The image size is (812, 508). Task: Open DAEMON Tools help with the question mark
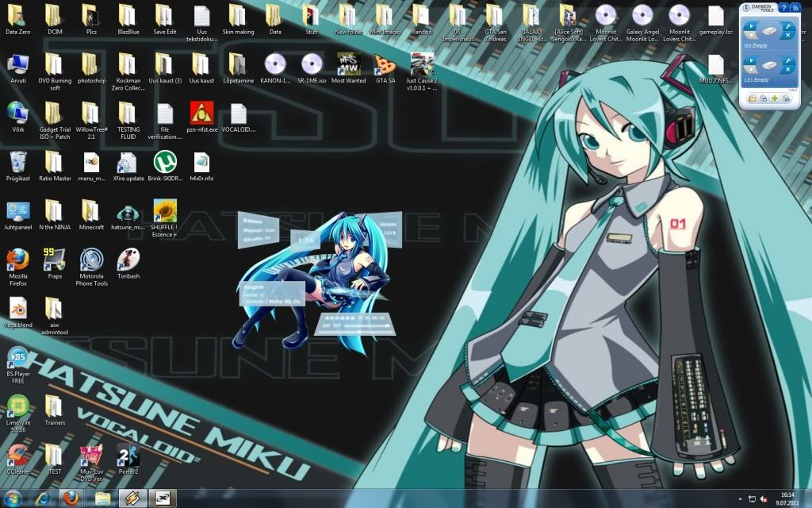tap(783, 8)
